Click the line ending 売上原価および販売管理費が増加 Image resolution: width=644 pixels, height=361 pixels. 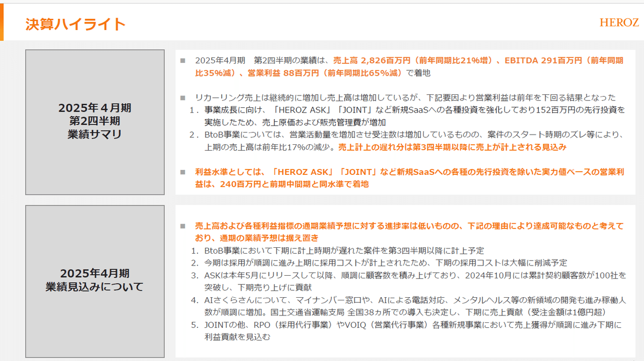point(295,122)
